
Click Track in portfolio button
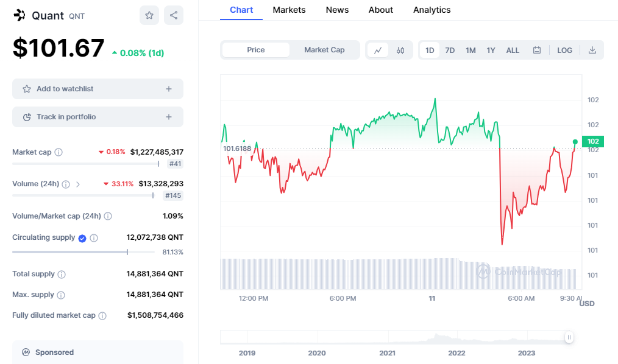point(98,117)
